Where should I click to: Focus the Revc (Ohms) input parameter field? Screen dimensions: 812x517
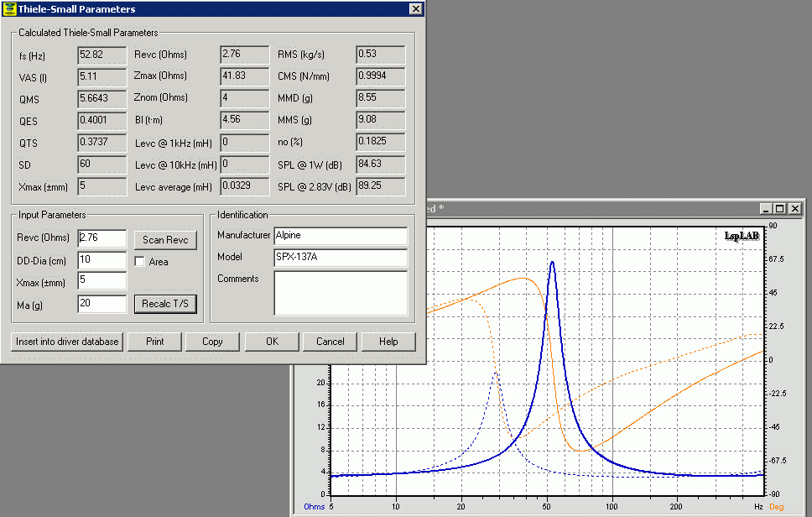101,238
